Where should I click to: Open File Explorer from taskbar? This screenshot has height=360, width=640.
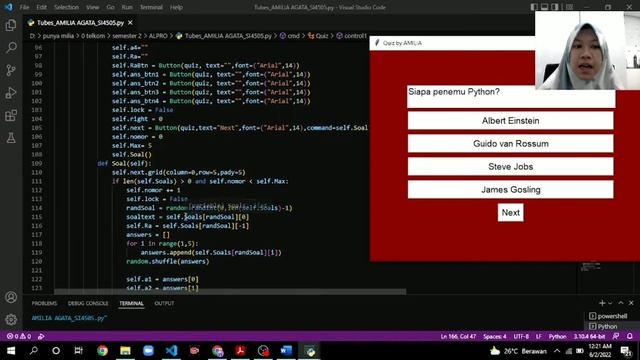125,351
